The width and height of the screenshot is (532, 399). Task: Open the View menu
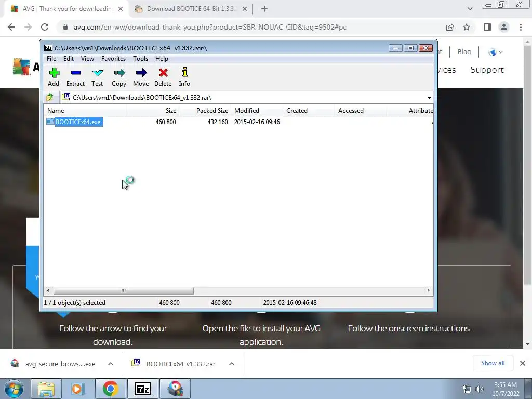click(x=87, y=59)
